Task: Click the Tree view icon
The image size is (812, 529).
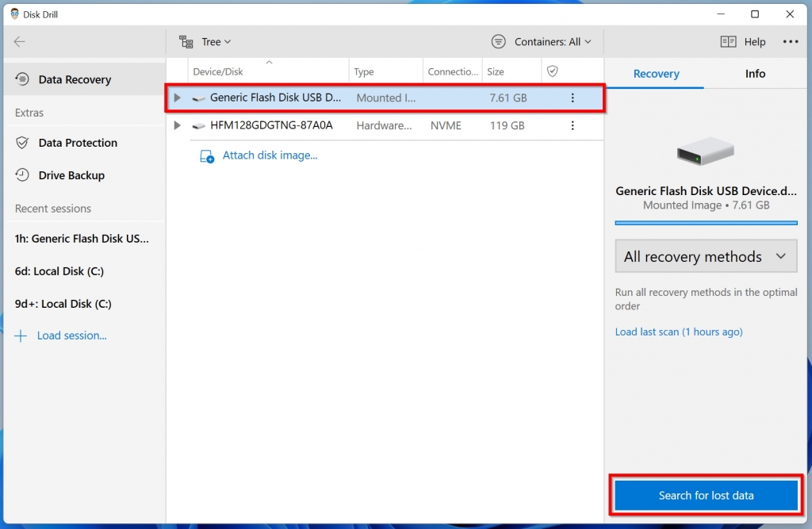Action: [x=186, y=41]
